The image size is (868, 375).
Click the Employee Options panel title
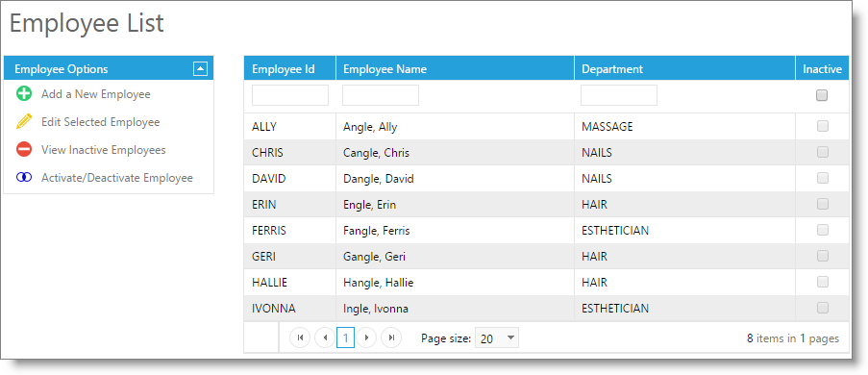pyautogui.click(x=61, y=69)
